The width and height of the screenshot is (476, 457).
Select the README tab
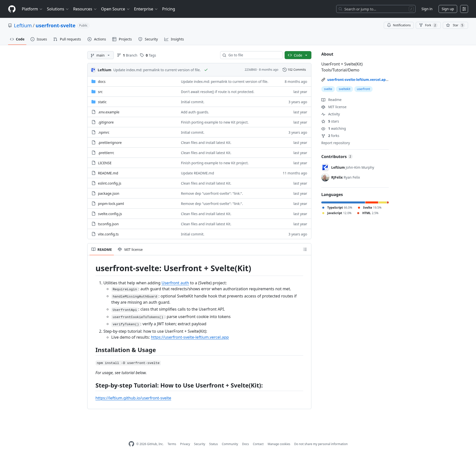tap(102, 249)
